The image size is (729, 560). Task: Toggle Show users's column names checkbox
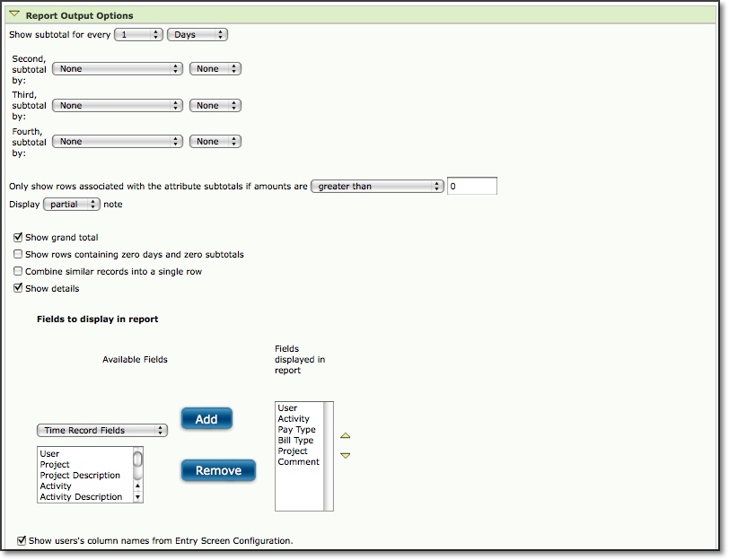coord(22,540)
